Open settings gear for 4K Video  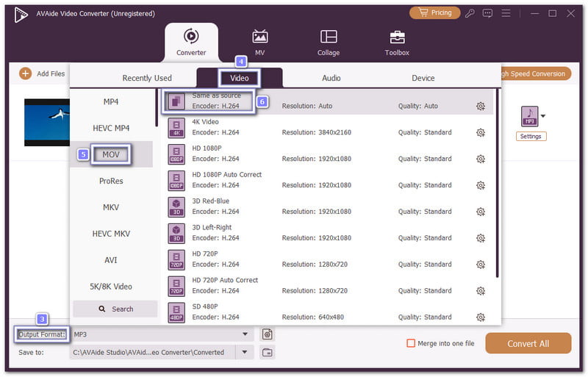(481, 132)
